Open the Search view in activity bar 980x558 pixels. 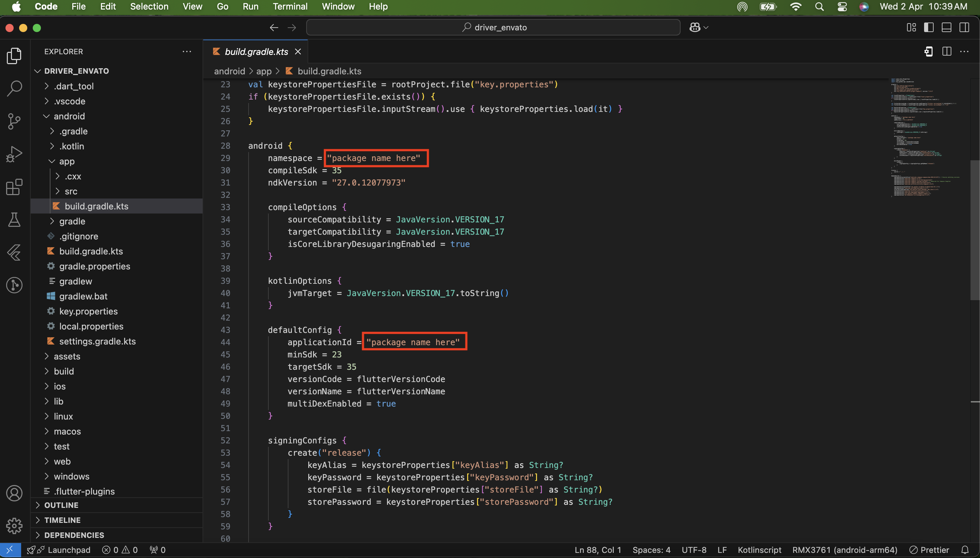click(15, 89)
